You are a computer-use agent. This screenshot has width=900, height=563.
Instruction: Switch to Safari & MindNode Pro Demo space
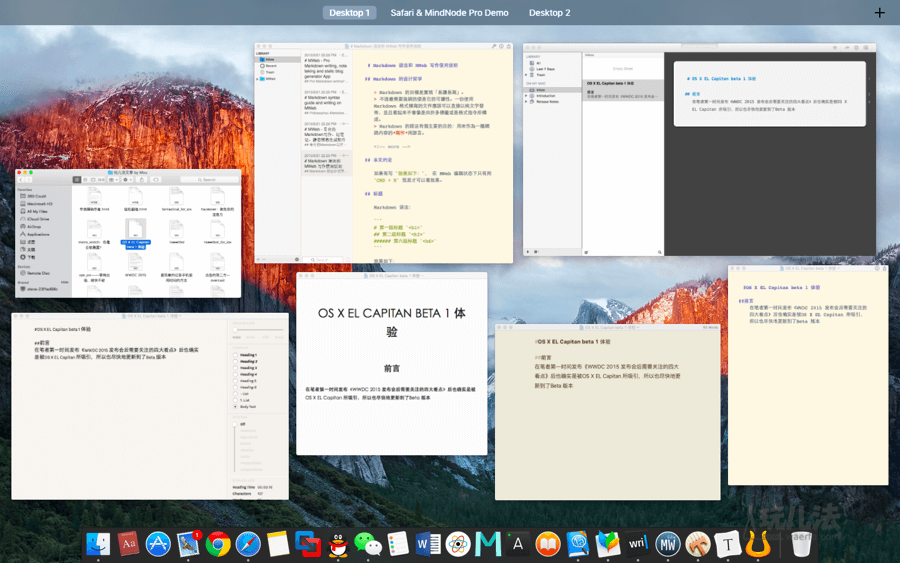[x=449, y=13]
